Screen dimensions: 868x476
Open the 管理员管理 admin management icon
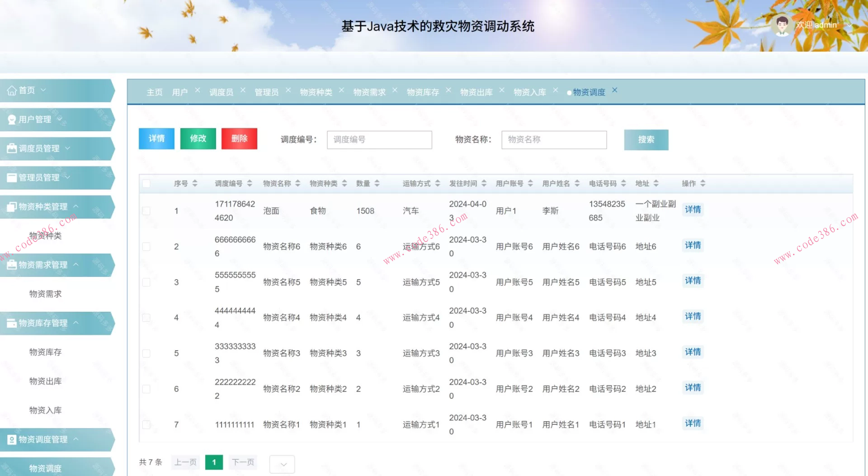(x=11, y=177)
